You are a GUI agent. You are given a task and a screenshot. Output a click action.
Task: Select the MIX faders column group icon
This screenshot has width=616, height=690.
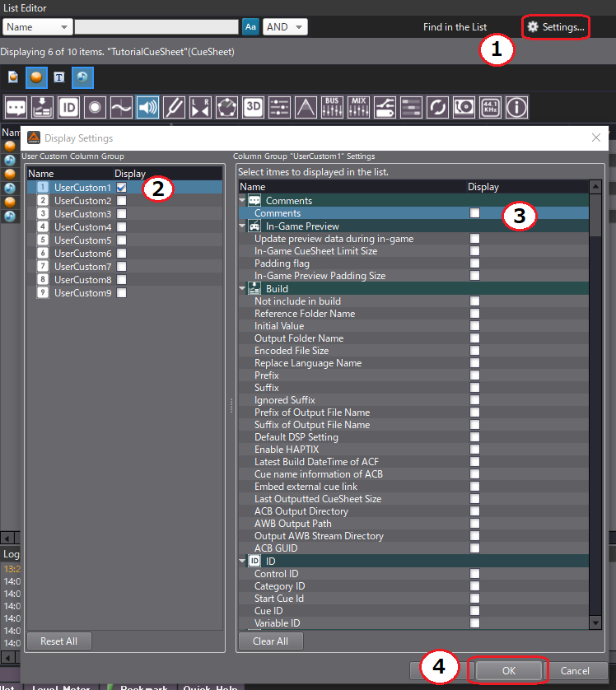point(358,107)
